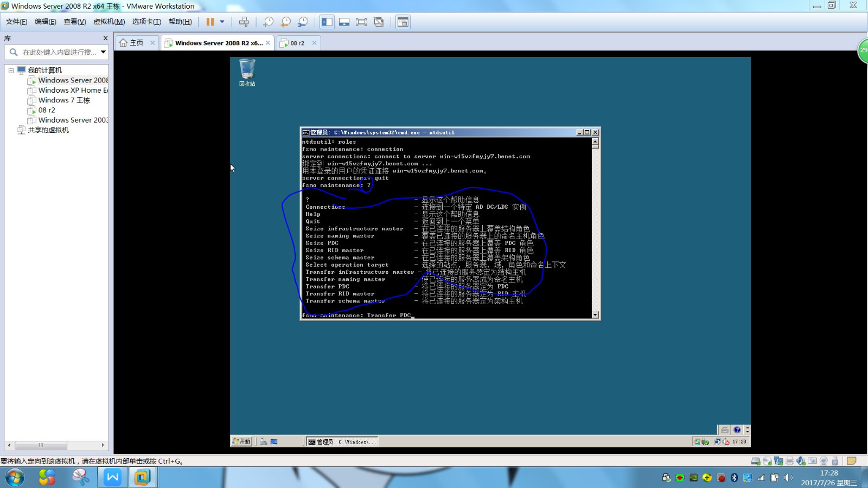This screenshot has width=868, height=488.
Task: Close the Windows Server 2008 R2 tab
Action: [268, 43]
